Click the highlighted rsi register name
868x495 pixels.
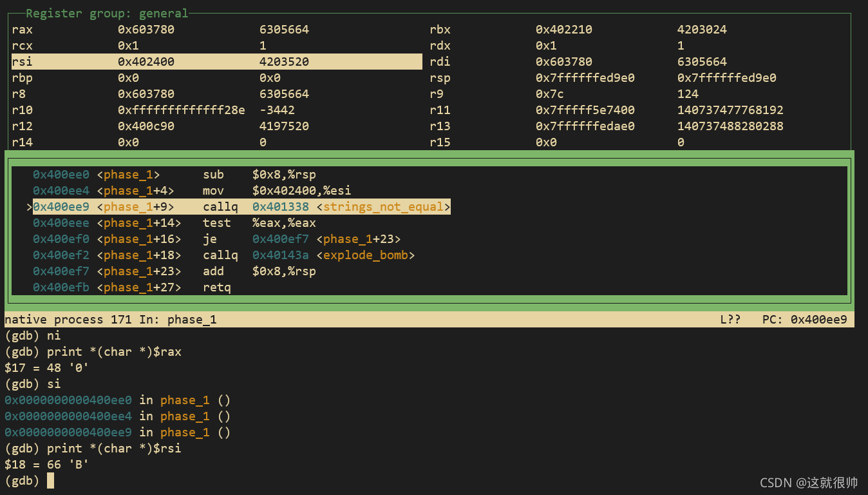click(x=22, y=62)
